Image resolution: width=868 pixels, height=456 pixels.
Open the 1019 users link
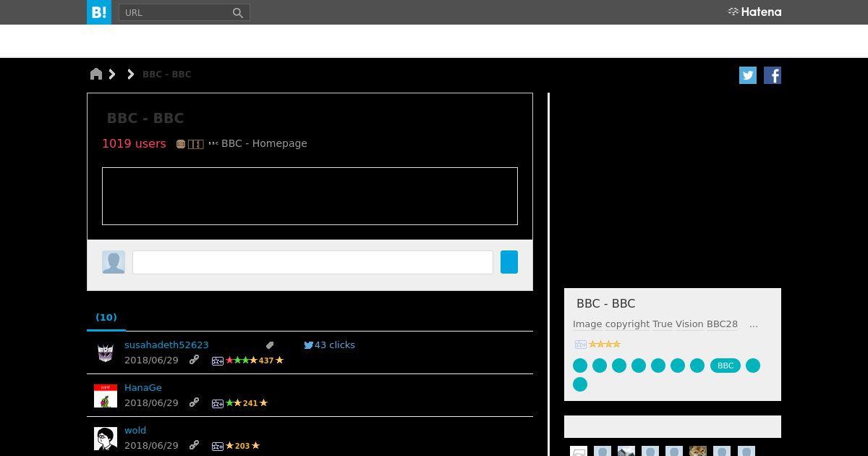tap(134, 143)
